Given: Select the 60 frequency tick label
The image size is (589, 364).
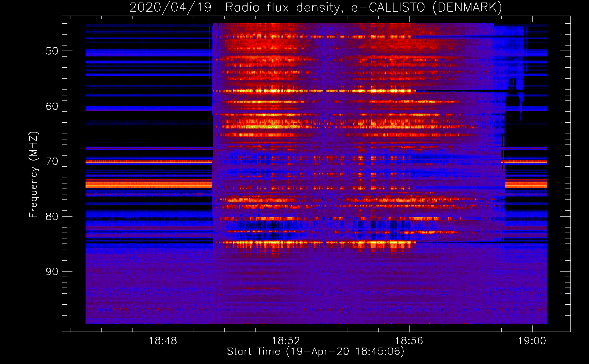Looking at the screenshot, I should point(52,106).
